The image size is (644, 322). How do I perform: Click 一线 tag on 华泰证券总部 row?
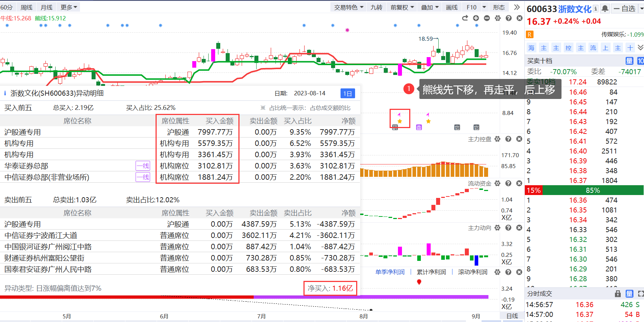143,166
